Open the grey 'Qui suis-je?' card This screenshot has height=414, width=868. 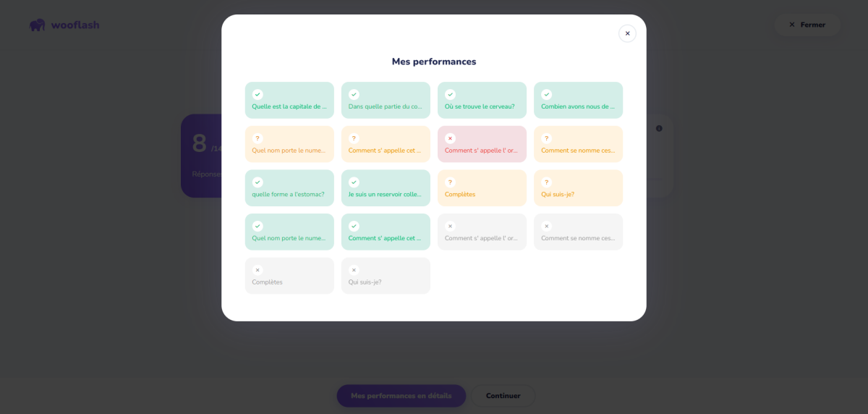click(386, 276)
